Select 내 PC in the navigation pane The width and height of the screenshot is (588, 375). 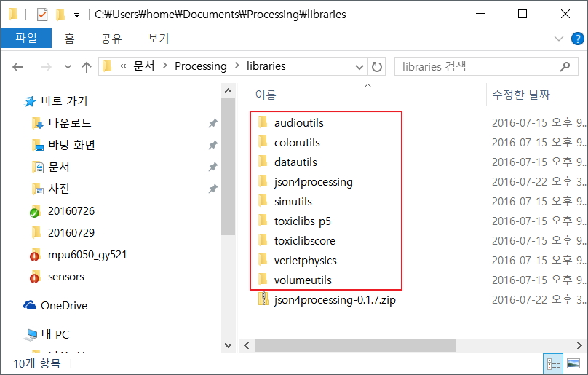55,334
